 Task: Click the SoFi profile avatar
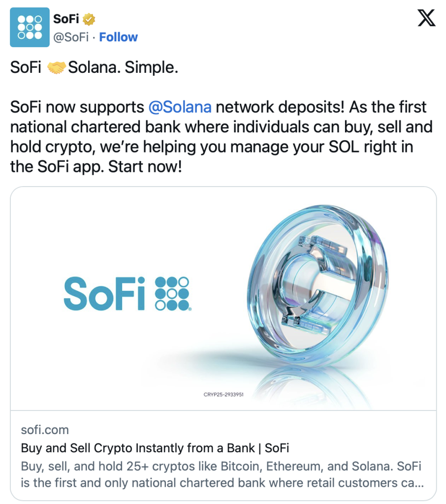[x=30, y=27]
